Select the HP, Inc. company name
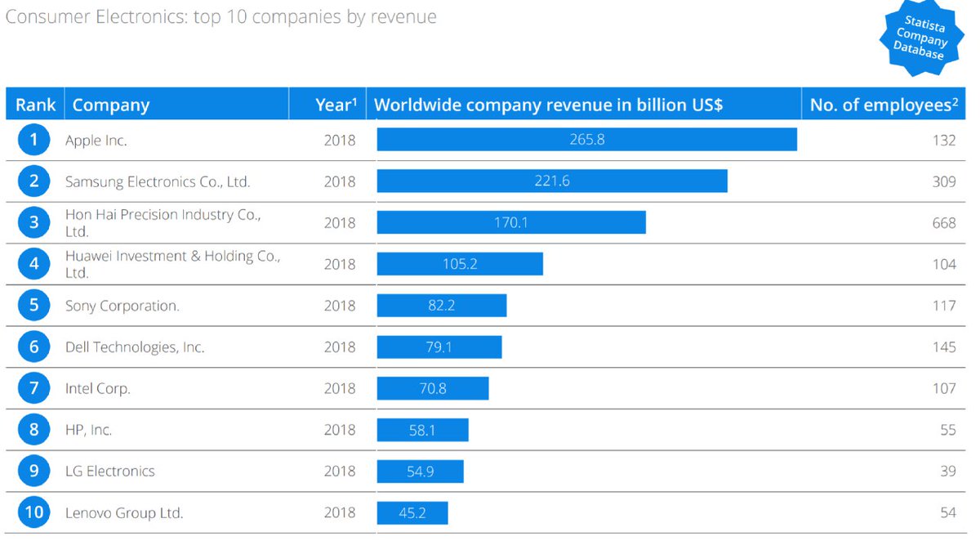 pos(89,430)
